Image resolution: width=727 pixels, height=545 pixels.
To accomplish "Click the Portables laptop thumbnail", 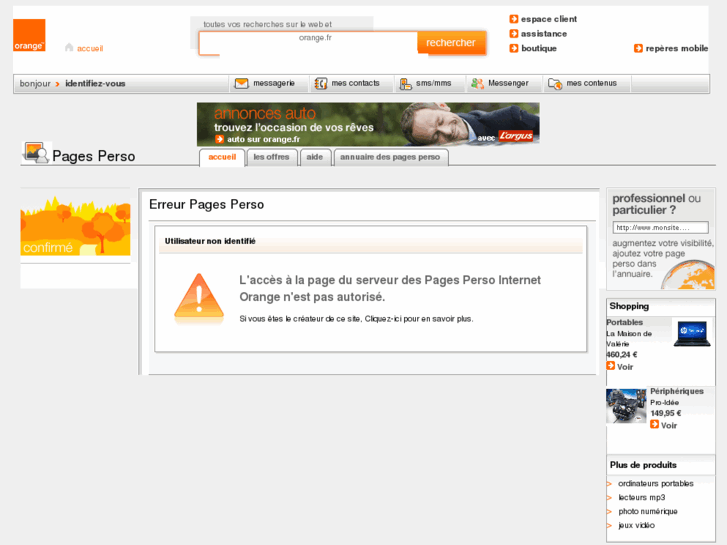I will pos(692,333).
